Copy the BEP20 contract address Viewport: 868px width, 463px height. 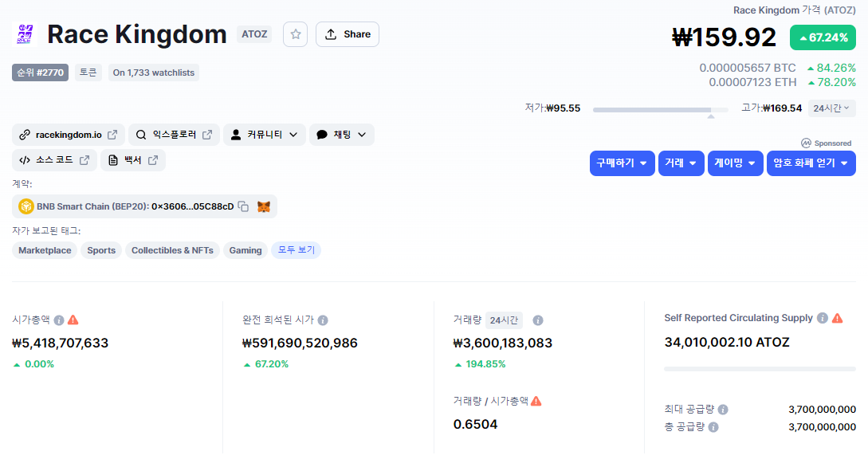point(243,206)
